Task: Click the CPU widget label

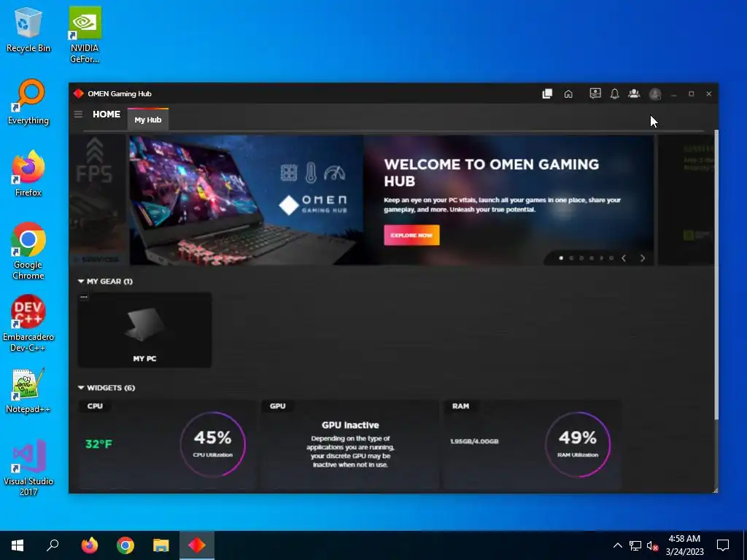Action: pos(95,406)
